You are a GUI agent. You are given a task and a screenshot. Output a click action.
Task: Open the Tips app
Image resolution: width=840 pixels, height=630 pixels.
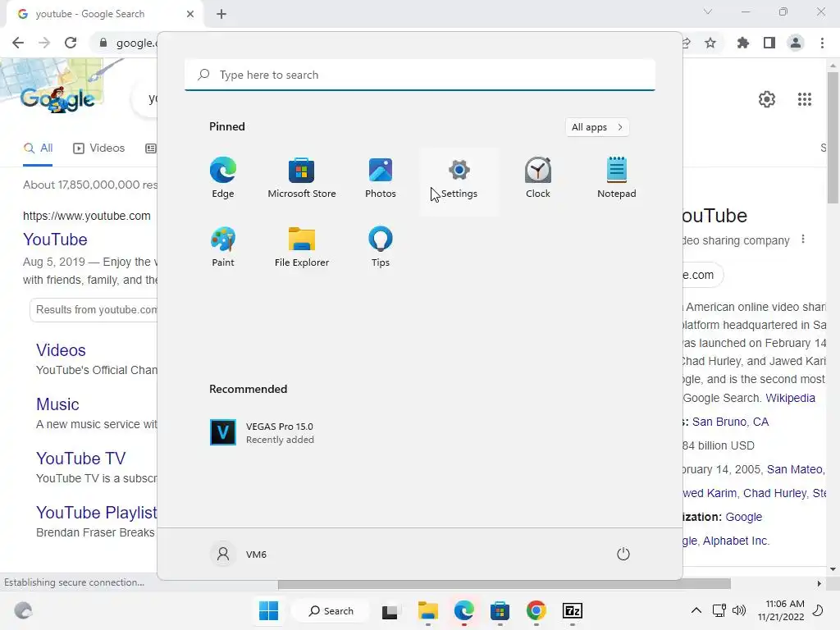tap(381, 247)
